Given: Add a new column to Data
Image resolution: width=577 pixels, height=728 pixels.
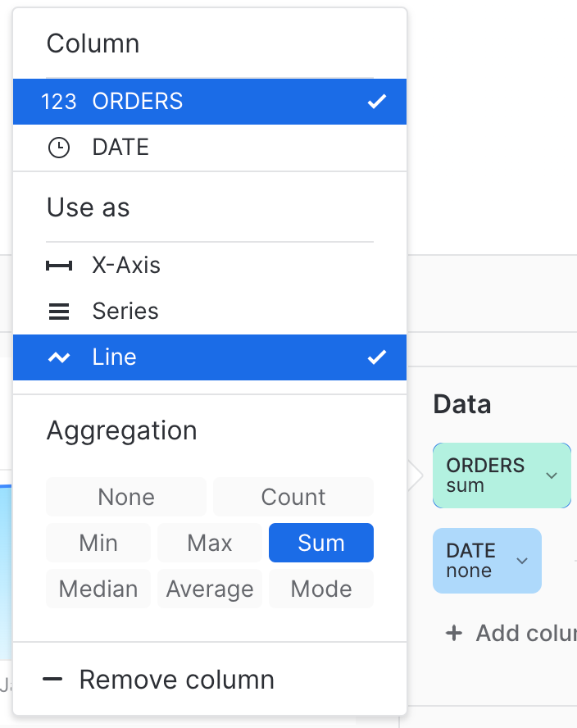Looking at the screenshot, I should [x=511, y=633].
